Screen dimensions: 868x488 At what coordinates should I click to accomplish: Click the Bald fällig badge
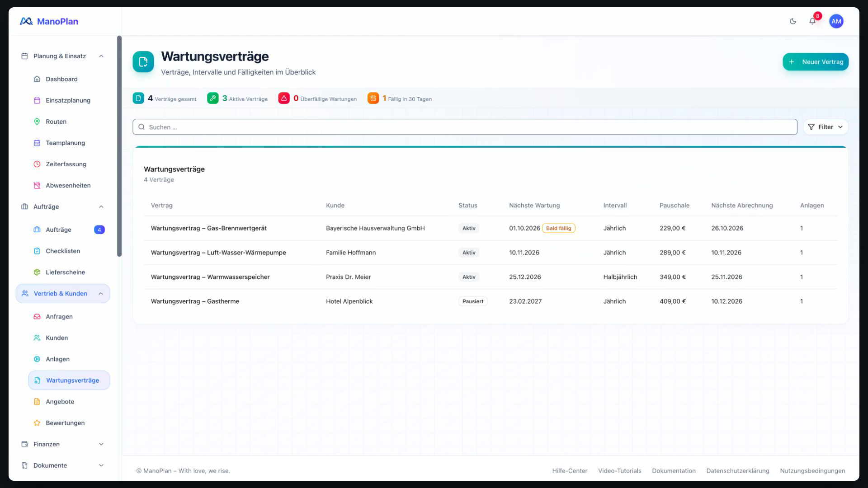pos(559,228)
